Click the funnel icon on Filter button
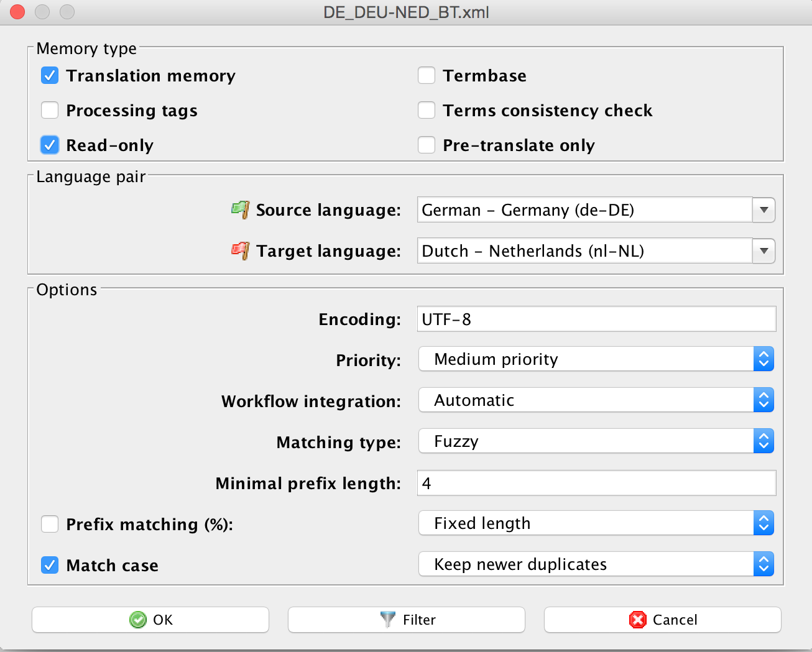 (x=387, y=619)
